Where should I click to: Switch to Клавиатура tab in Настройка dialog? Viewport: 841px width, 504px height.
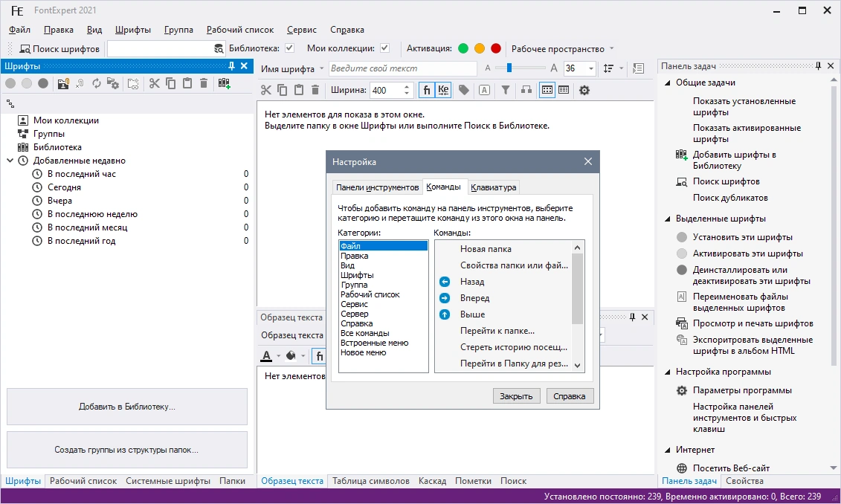(494, 187)
